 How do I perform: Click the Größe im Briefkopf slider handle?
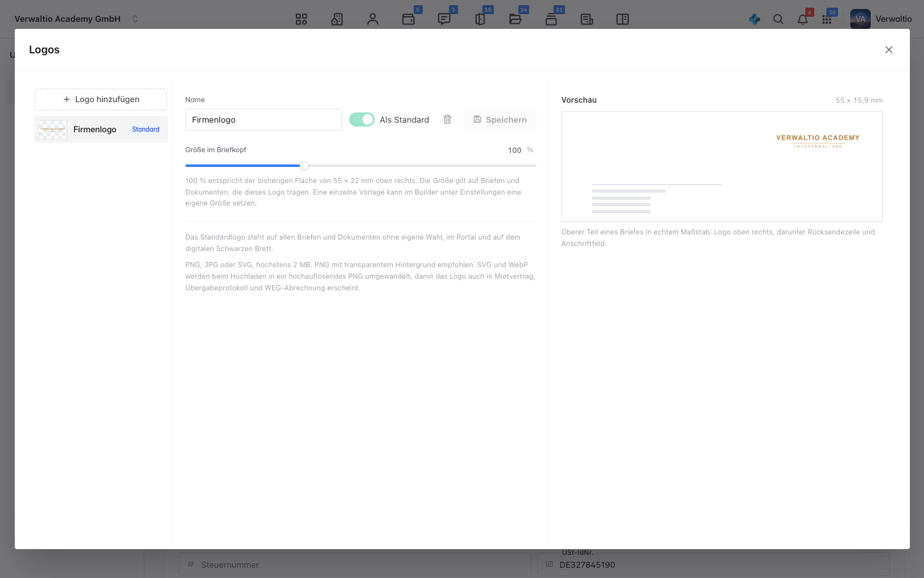tap(304, 166)
